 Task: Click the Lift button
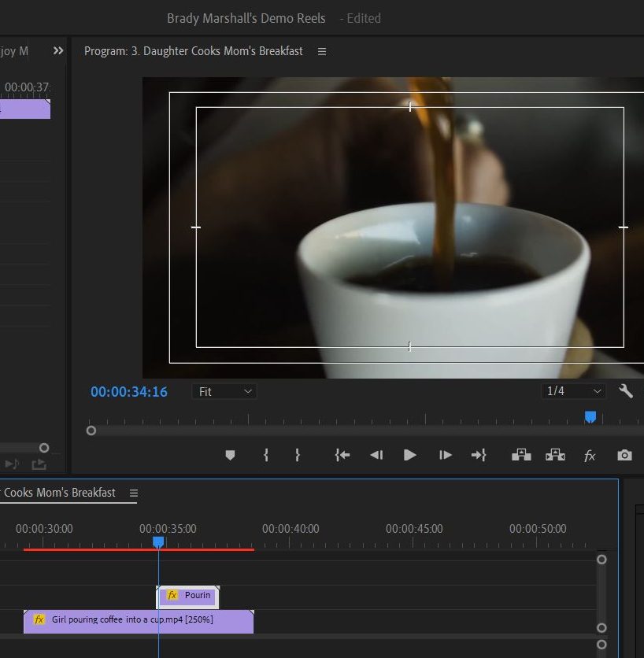(x=521, y=455)
